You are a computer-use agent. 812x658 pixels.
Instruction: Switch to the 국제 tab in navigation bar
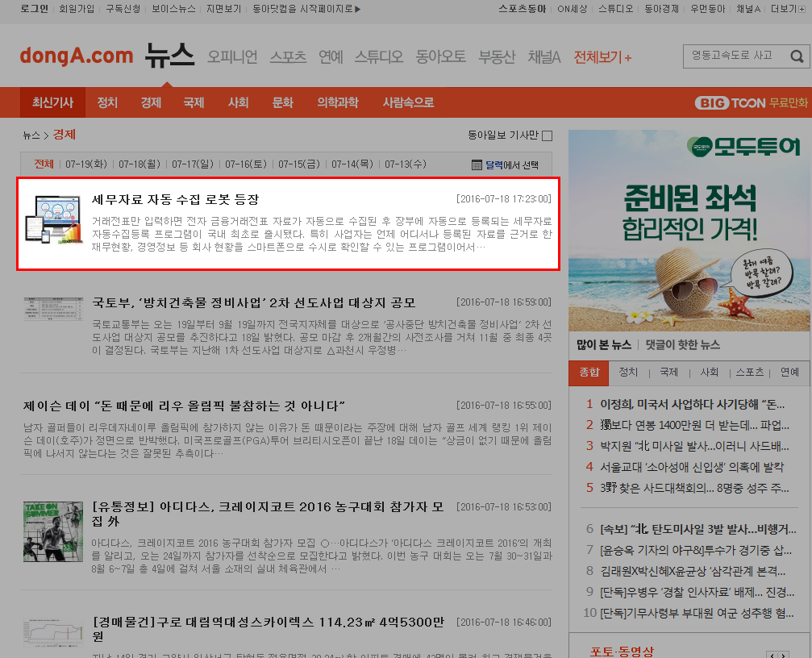[x=194, y=102]
